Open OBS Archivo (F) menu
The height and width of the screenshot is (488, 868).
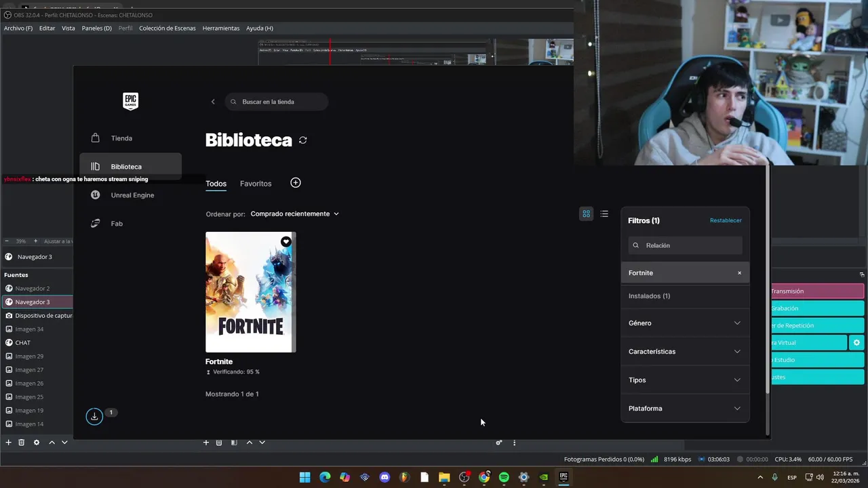tap(18, 28)
